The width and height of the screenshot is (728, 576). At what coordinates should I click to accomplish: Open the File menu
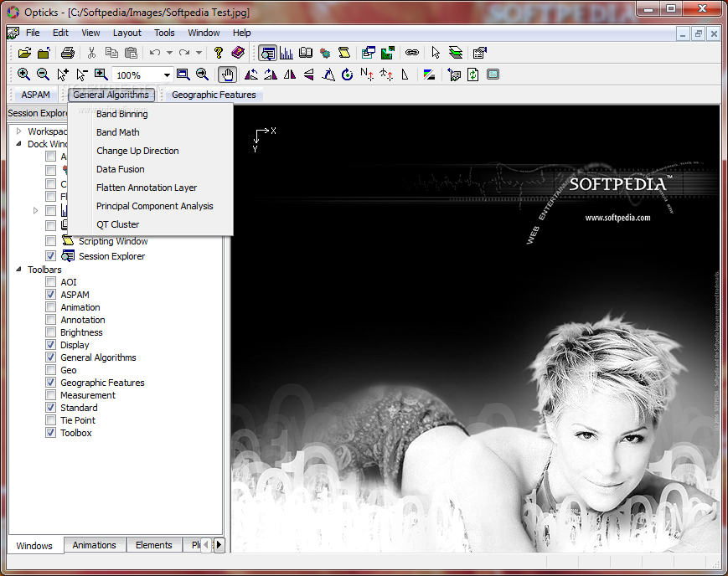click(33, 33)
